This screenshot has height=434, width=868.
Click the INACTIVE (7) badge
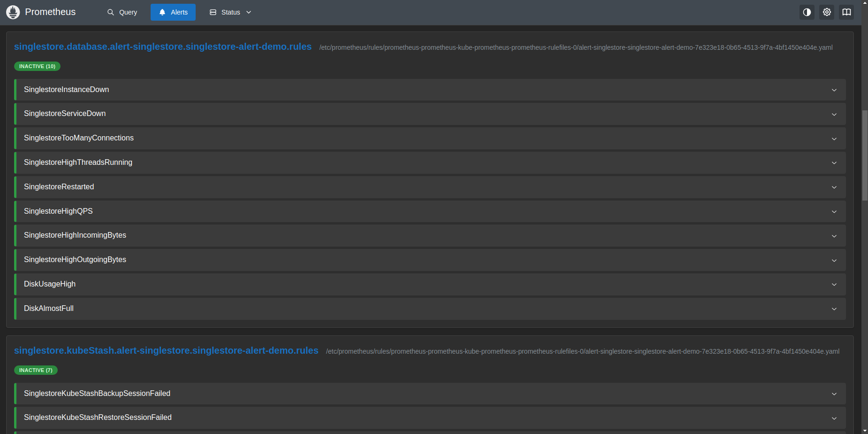pos(36,370)
